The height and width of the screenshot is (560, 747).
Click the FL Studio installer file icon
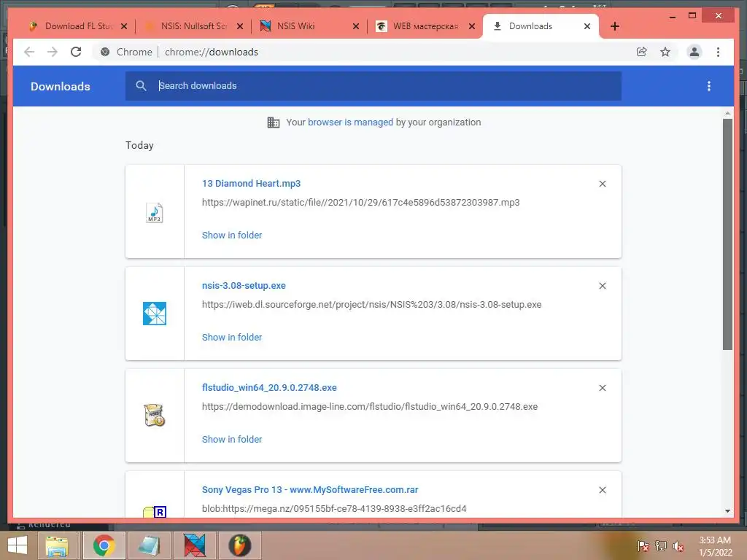155,415
